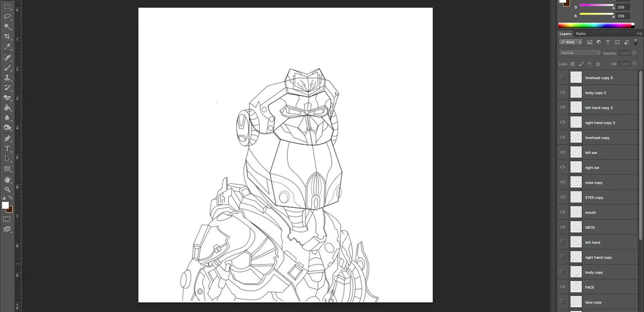This screenshot has height=312, width=644.
Task: Select the Paint Bucket tool
Action: point(8,107)
